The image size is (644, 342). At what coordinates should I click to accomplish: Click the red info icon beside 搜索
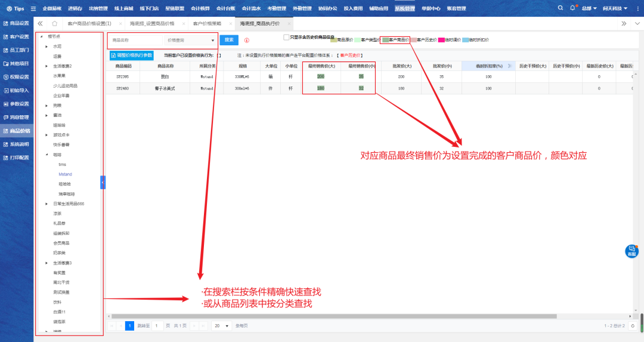pos(246,41)
